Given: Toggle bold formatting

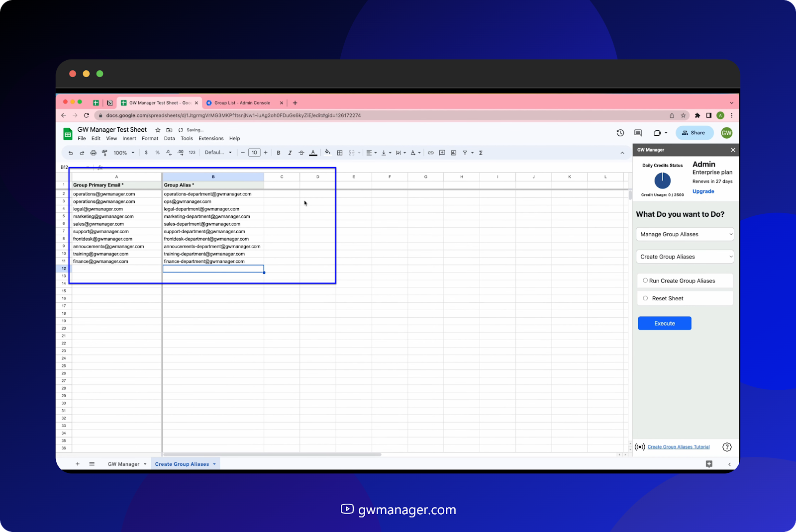Looking at the screenshot, I should (279, 153).
